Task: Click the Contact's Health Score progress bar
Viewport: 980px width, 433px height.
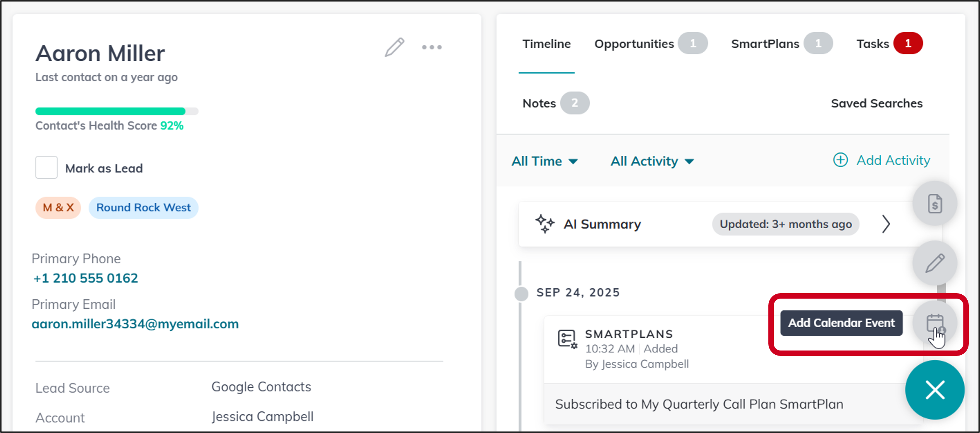Action: point(116,112)
